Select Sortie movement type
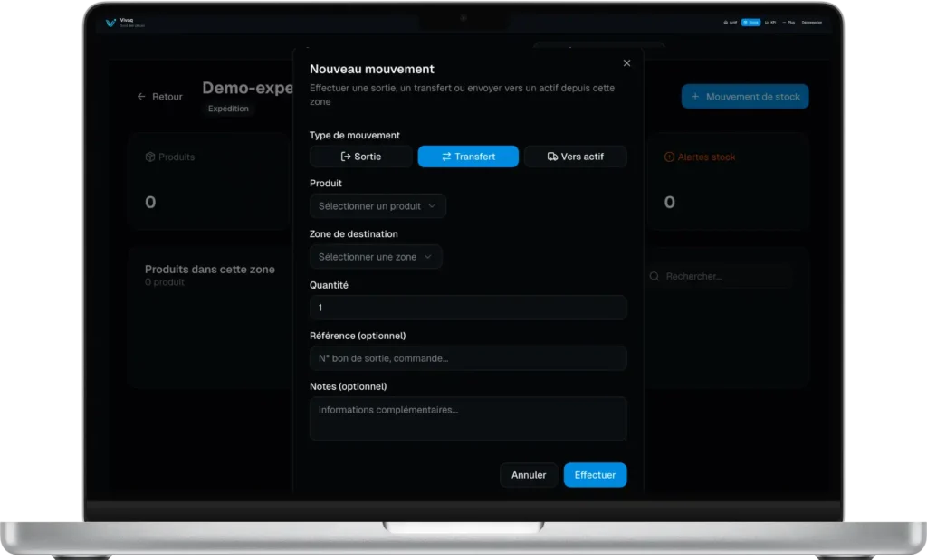 click(360, 157)
